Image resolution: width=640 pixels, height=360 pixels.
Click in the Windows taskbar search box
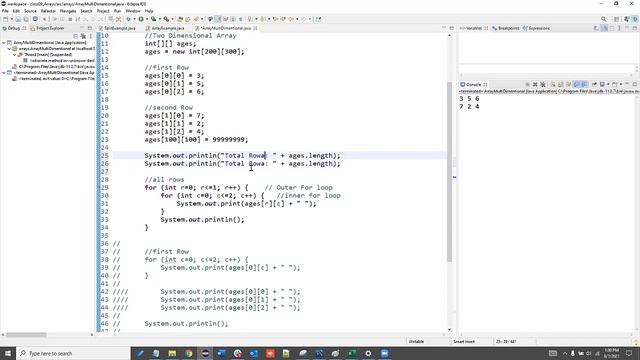pos(73,353)
